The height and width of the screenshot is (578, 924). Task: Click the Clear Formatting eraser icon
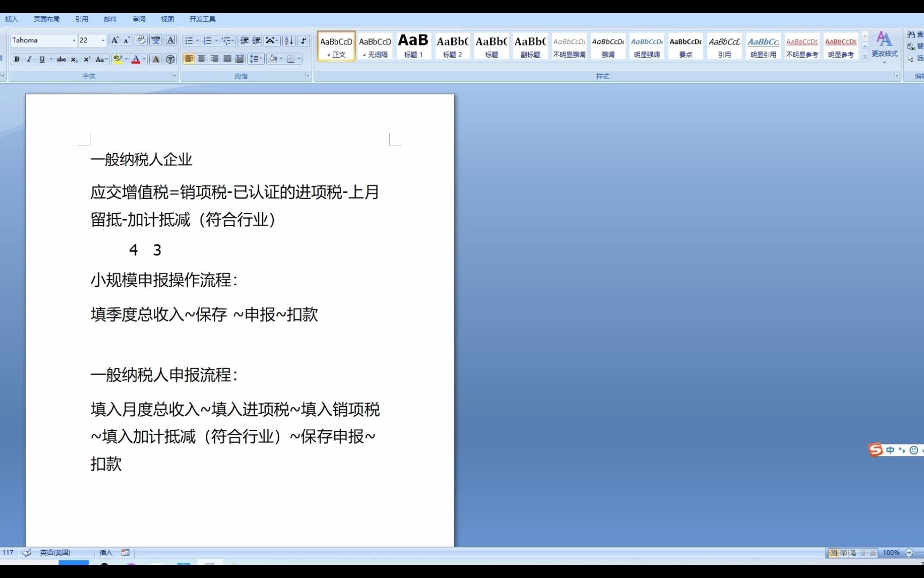coord(141,40)
